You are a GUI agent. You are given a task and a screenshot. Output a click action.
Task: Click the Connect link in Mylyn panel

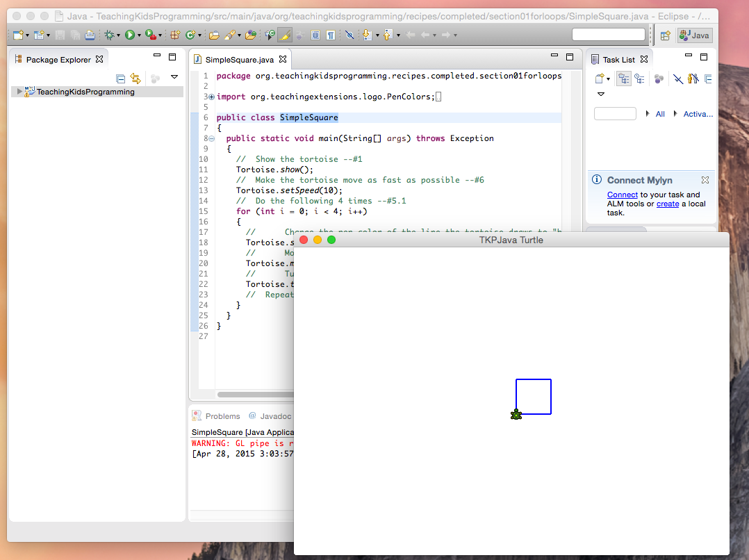coord(622,195)
